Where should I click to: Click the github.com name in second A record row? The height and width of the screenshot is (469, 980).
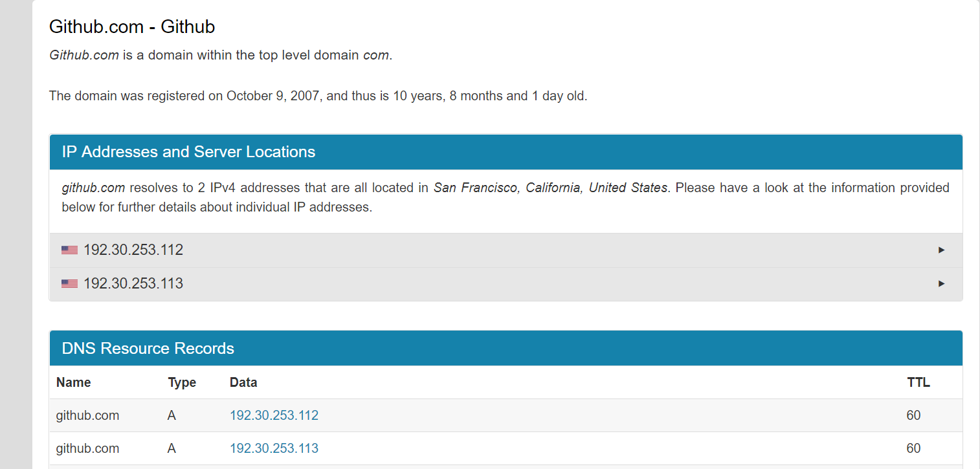point(87,448)
